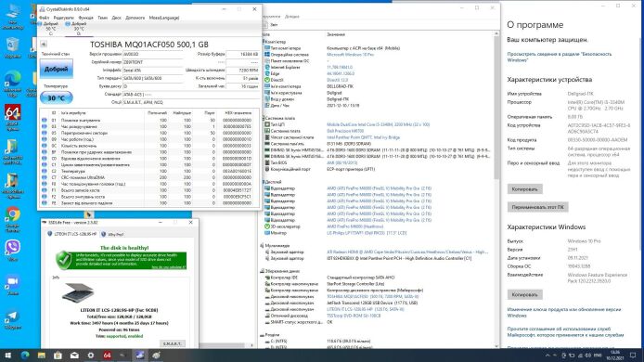
Task: Click status dot of attribute C2 Температура row
Action: point(45,172)
